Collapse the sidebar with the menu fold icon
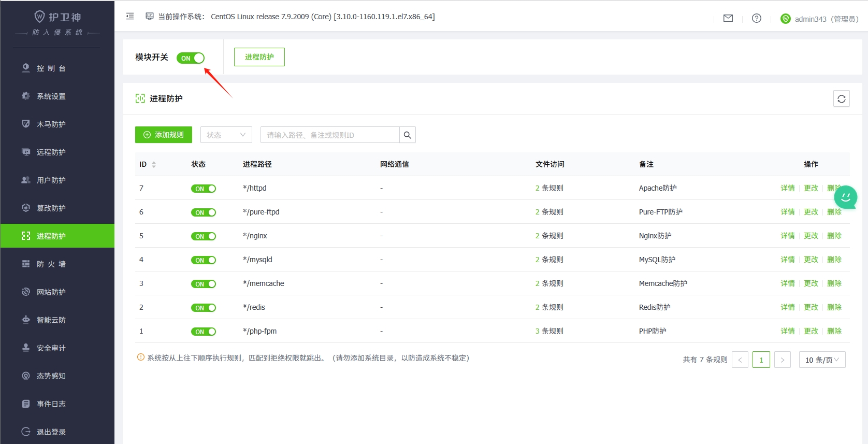The width and height of the screenshot is (868, 444). 130,17
